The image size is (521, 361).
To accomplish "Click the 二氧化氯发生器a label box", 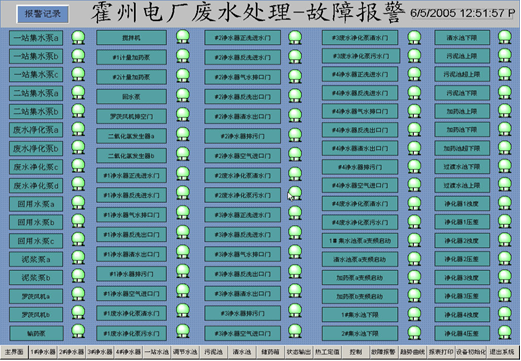I will [x=131, y=136].
